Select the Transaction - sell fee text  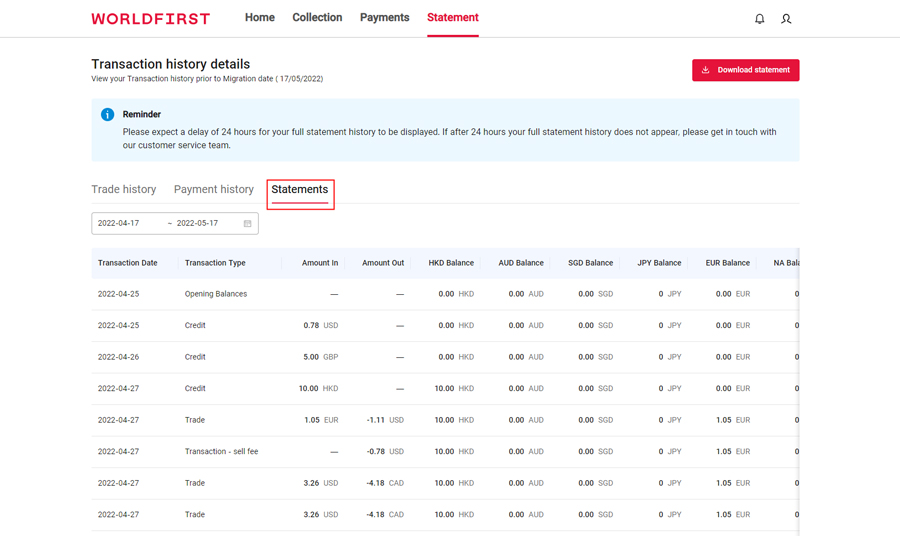click(x=222, y=452)
